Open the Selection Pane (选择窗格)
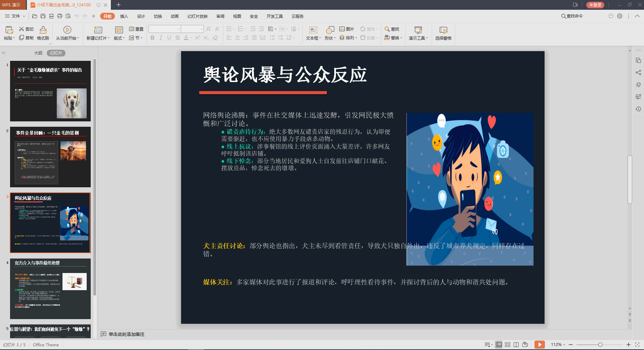Viewport: 644px width, 350px height. point(443,33)
